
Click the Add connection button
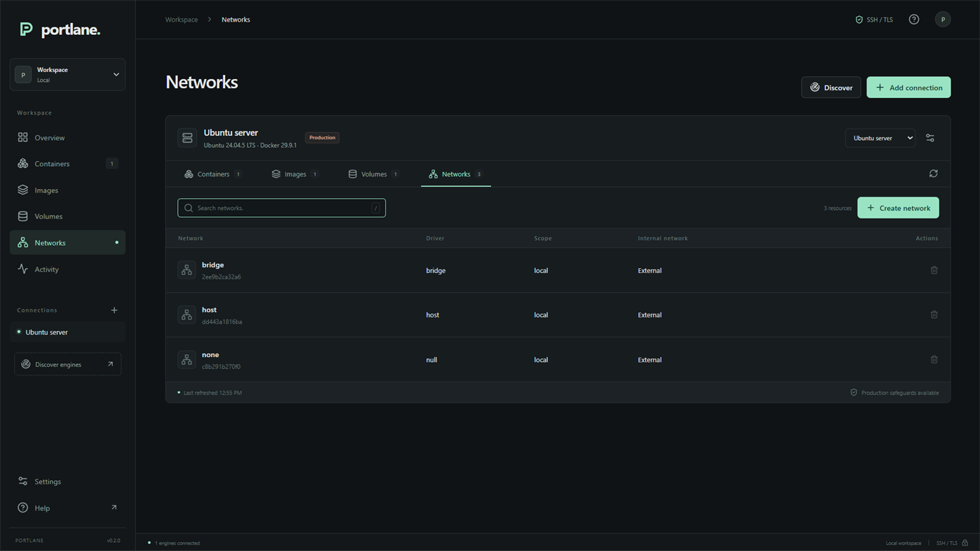tap(909, 88)
